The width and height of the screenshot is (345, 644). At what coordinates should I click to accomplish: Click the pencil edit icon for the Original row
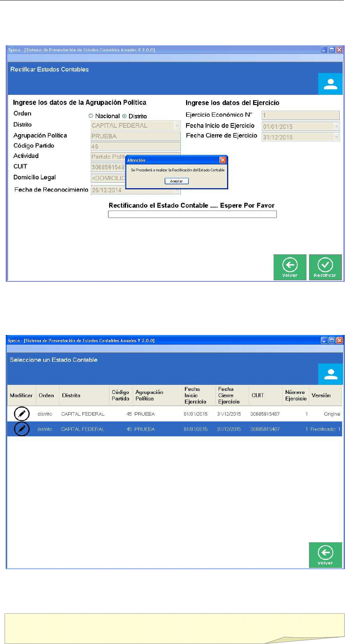[21, 414]
